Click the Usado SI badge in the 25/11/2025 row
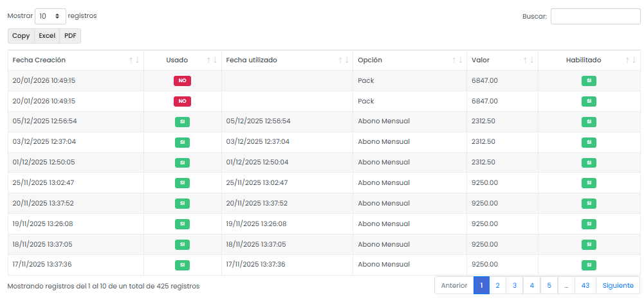Image resolution: width=644 pixels, height=300 pixels. pyautogui.click(x=182, y=183)
